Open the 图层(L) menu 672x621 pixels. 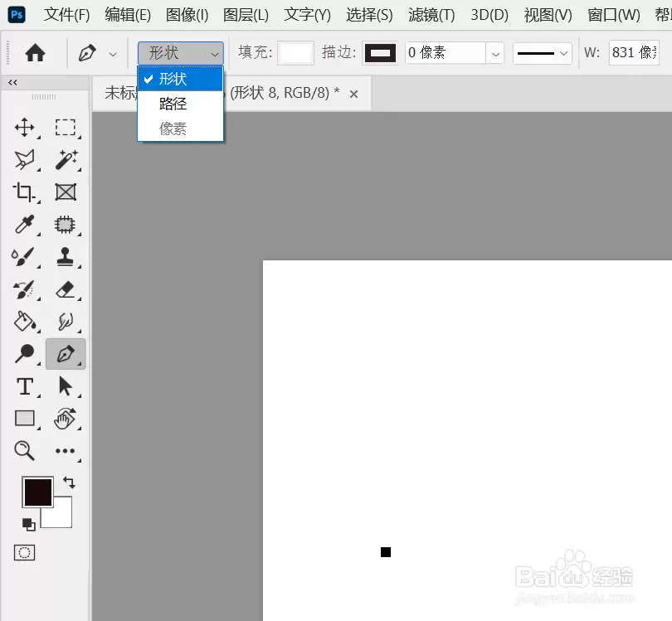pos(246,15)
